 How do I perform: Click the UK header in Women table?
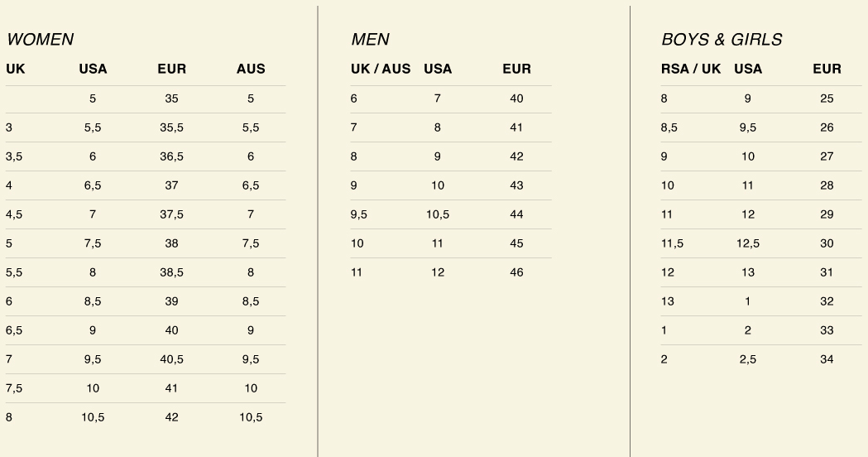(x=16, y=69)
